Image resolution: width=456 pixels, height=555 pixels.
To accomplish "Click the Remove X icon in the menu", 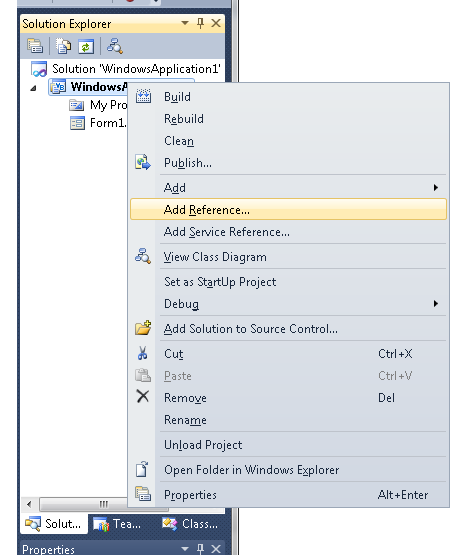I will point(143,396).
